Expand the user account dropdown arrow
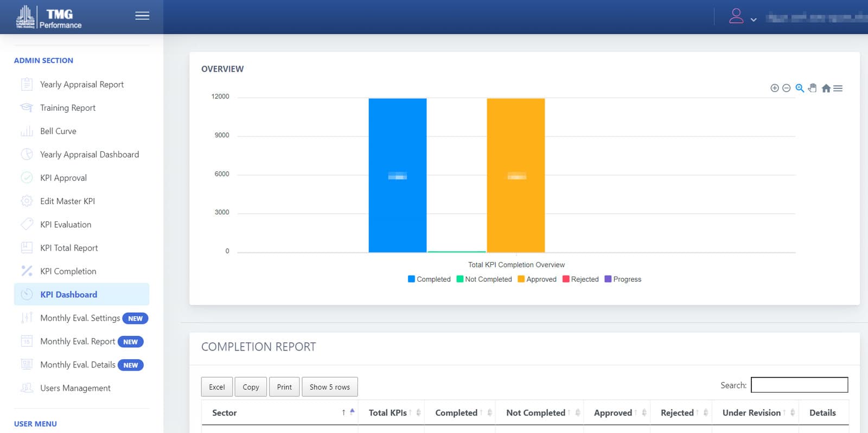The image size is (868, 433). pos(754,20)
